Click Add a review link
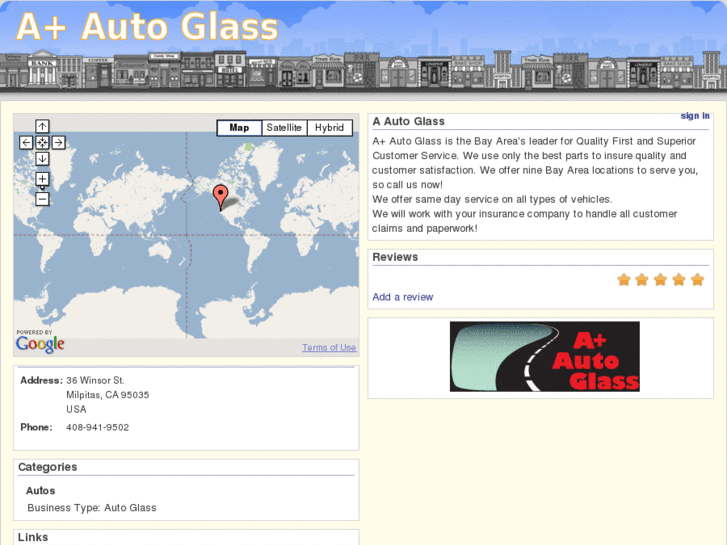727x545 pixels. pos(402,297)
